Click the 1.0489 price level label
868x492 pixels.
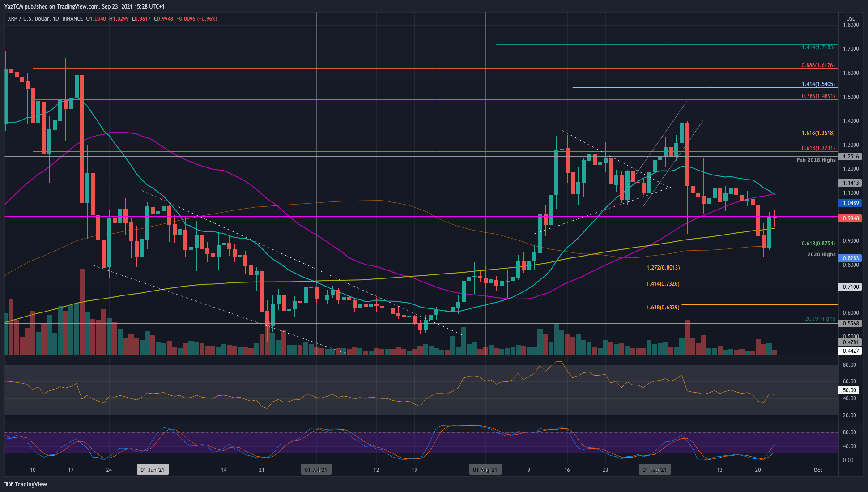click(x=851, y=203)
